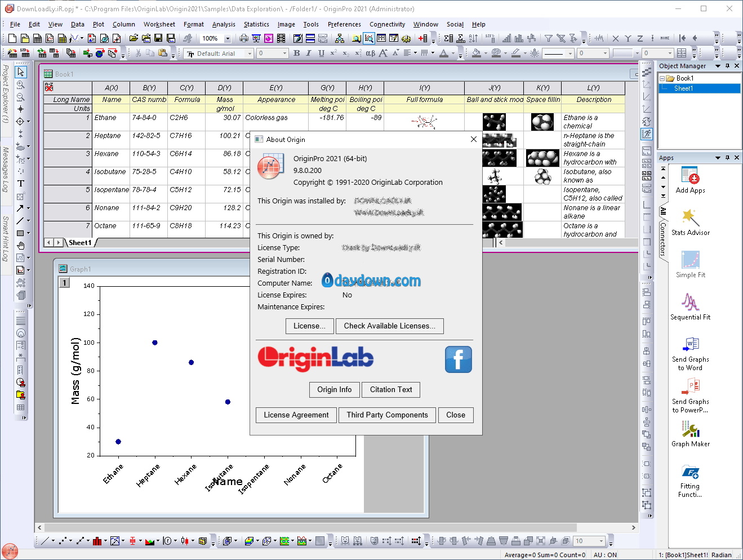Click the Set as X column icon
743x560 pixels.
pos(616,38)
